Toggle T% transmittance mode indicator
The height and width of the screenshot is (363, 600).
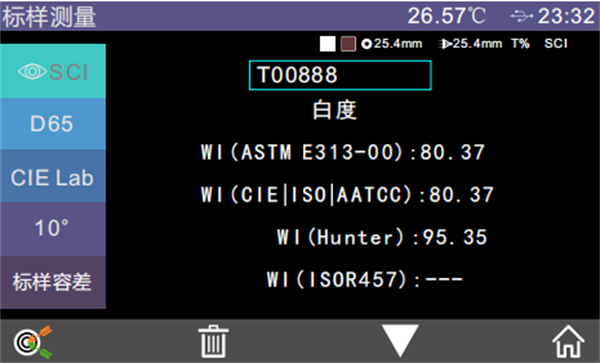520,44
